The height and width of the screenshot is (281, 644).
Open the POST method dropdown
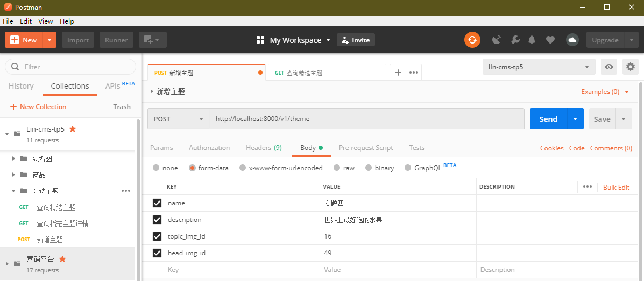[x=179, y=119]
